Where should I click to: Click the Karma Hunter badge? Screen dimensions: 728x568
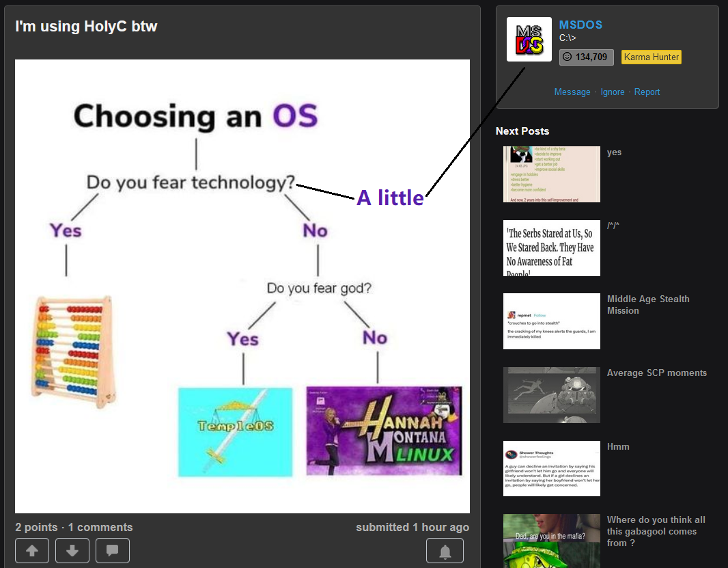coord(651,57)
